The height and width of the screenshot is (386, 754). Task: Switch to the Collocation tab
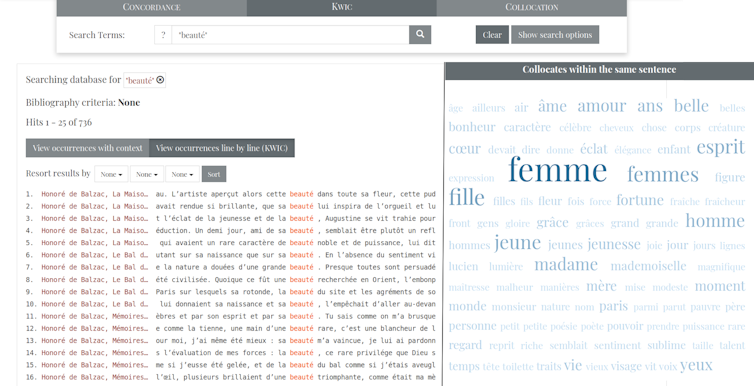click(531, 7)
